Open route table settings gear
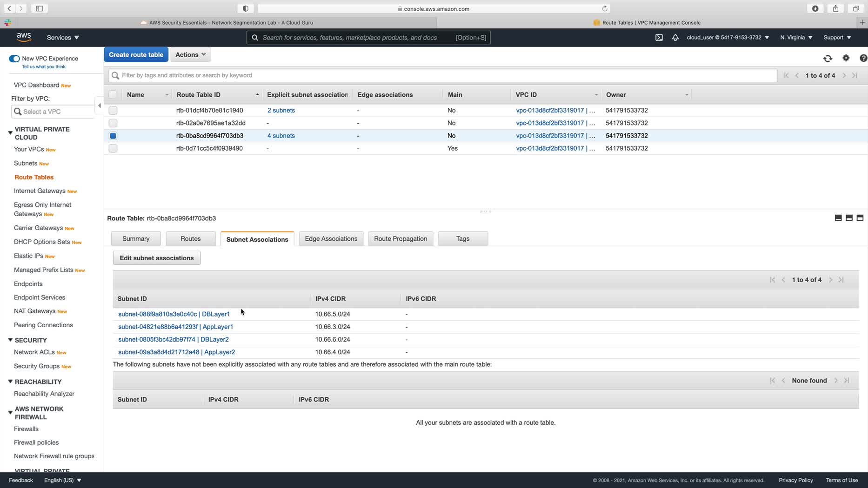Viewport: 868px width, 488px height. click(x=846, y=58)
